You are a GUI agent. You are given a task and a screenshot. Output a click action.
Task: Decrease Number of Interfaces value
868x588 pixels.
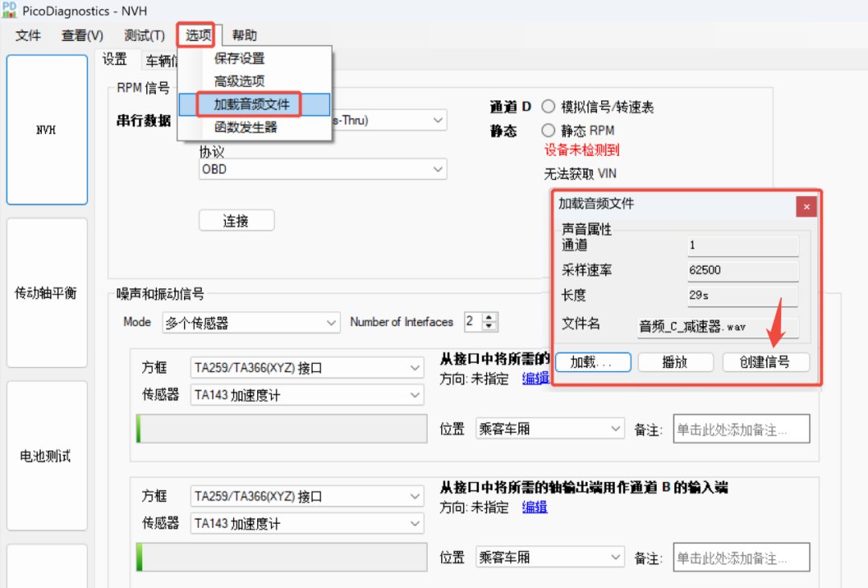[x=489, y=326]
